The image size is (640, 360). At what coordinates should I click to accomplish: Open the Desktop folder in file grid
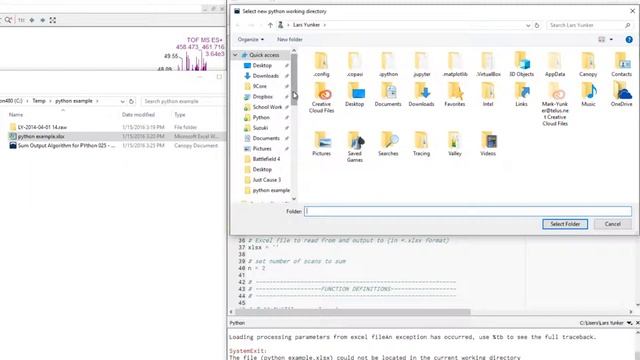[x=355, y=94]
